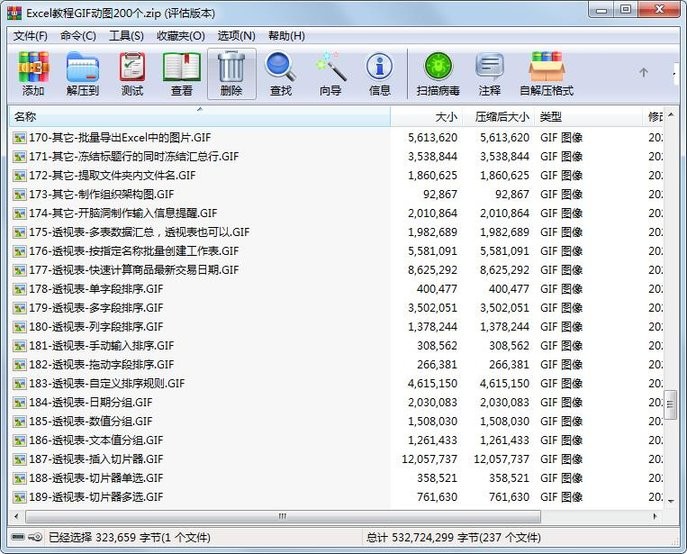Click the 92,867 value in 大小 column
This screenshot has height=554, width=687.
pyautogui.click(x=440, y=195)
